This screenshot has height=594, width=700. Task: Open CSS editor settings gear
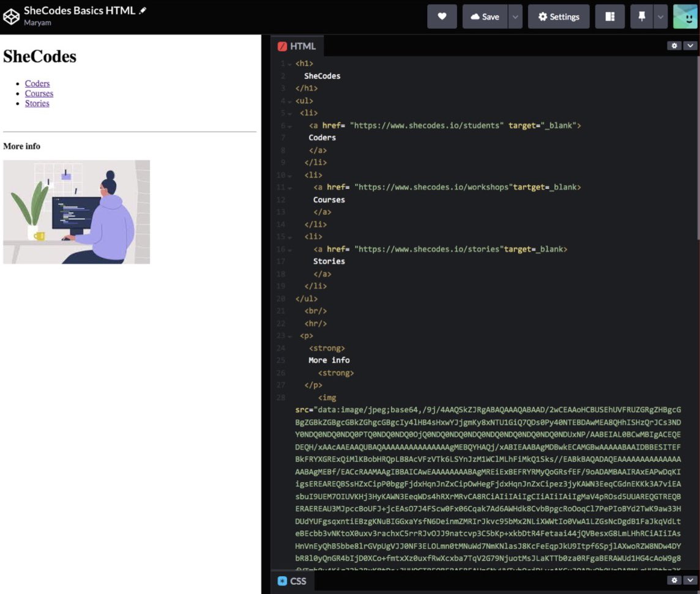click(674, 580)
